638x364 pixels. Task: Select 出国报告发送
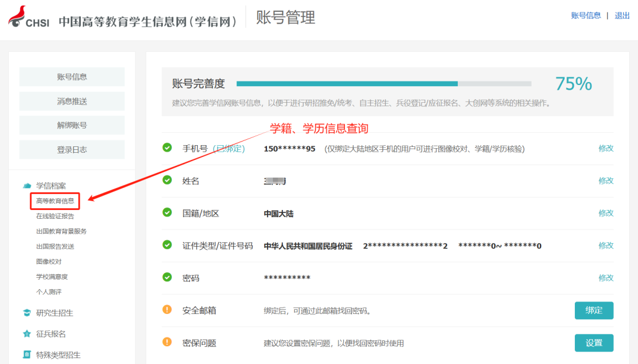[x=55, y=247]
